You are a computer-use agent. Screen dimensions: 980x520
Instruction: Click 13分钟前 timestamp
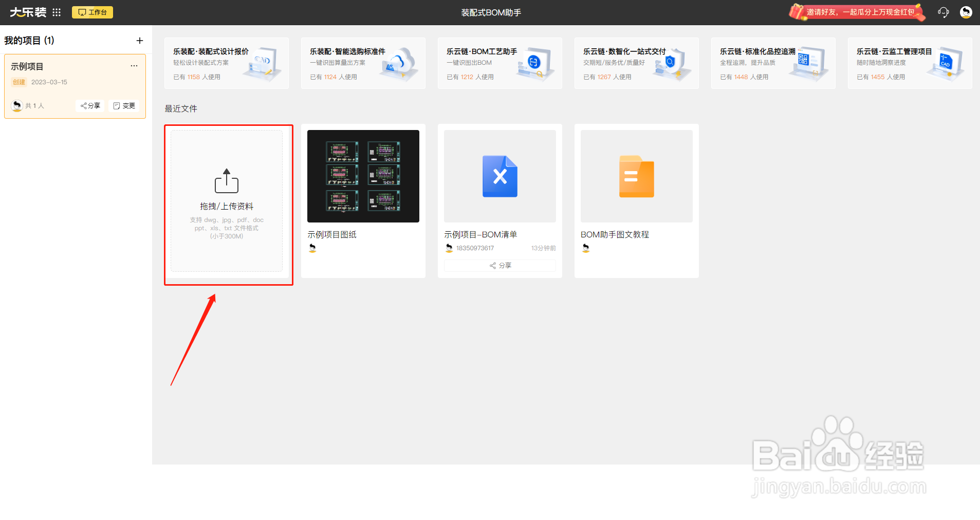(544, 248)
